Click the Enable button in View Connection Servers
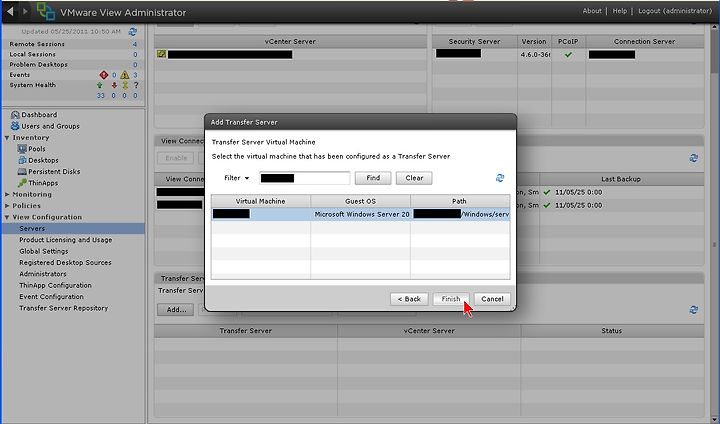The width and height of the screenshot is (720, 424). (x=176, y=158)
